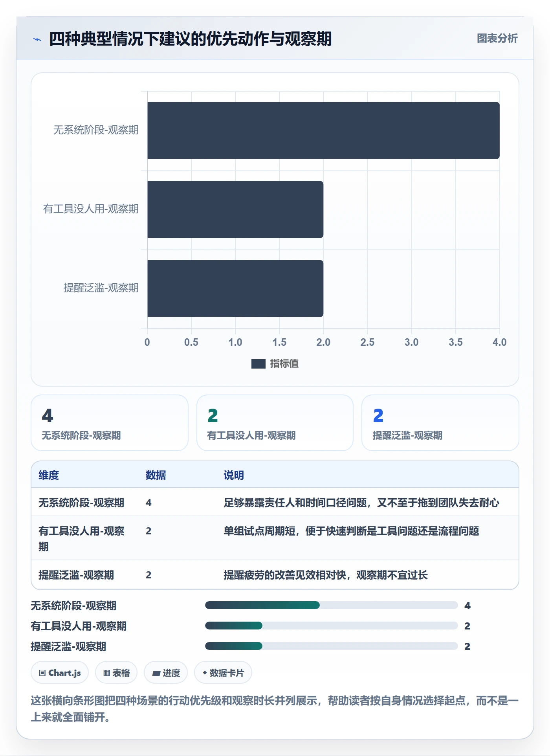Select the 进度 chip
Screen dimensions: 550x756
166,672
